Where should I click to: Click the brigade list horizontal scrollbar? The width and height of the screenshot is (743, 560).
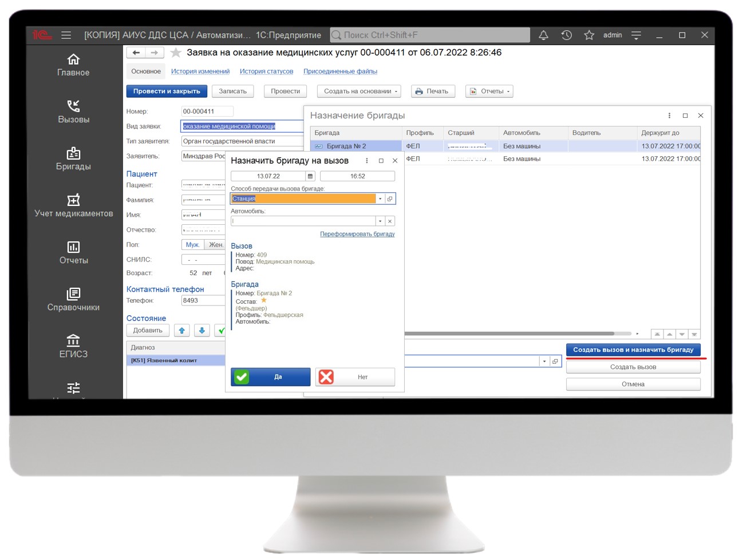[x=509, y=333]
